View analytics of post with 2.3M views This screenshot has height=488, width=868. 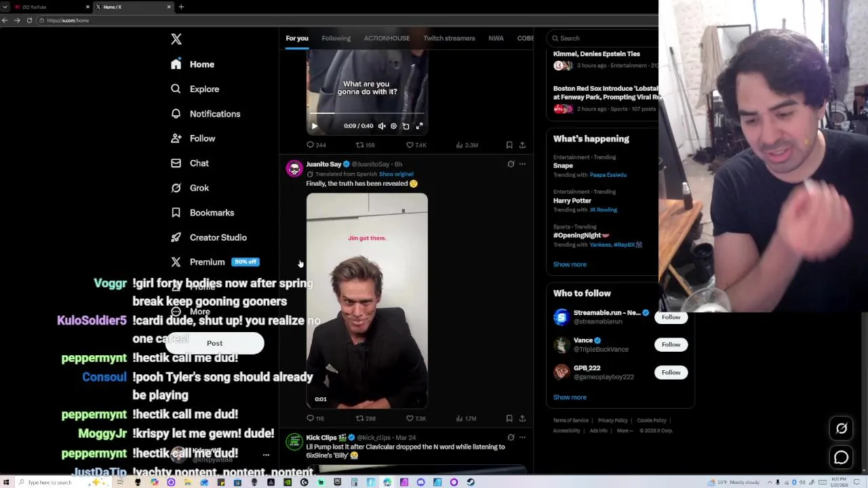[467, 145]
